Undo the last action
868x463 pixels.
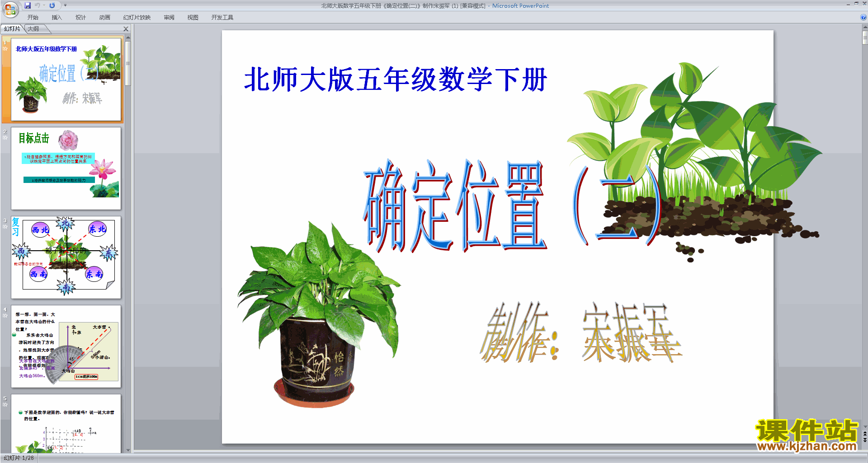[x=38, y=5]
